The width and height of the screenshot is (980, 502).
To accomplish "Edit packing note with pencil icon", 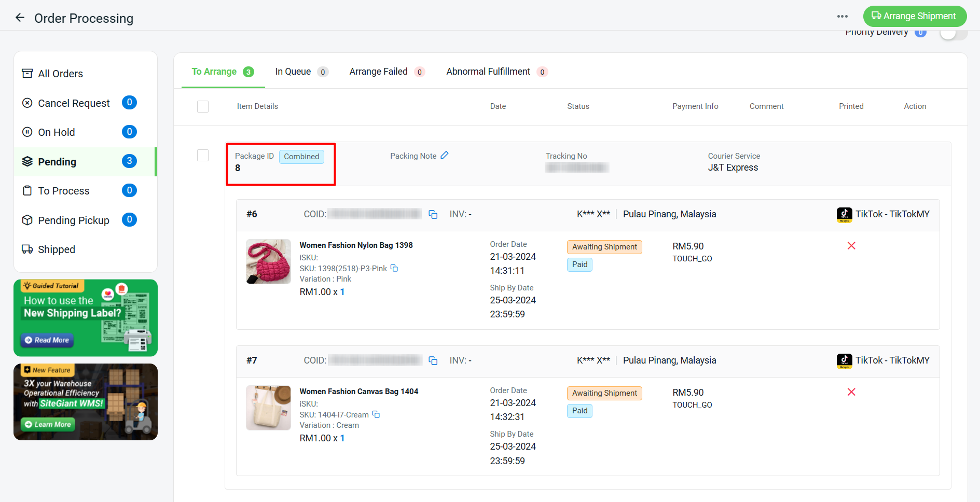I will coord(445,156).
